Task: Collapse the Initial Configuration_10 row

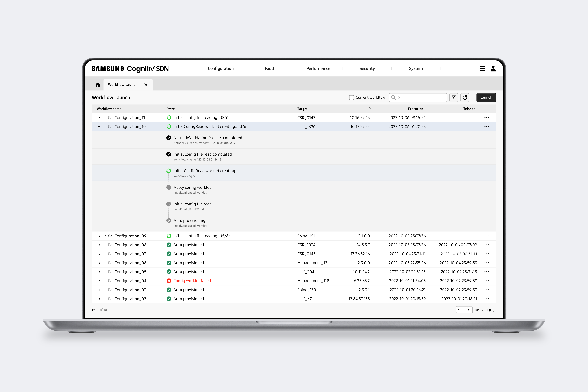Action: pyautogui.click(x=99, y=127)
